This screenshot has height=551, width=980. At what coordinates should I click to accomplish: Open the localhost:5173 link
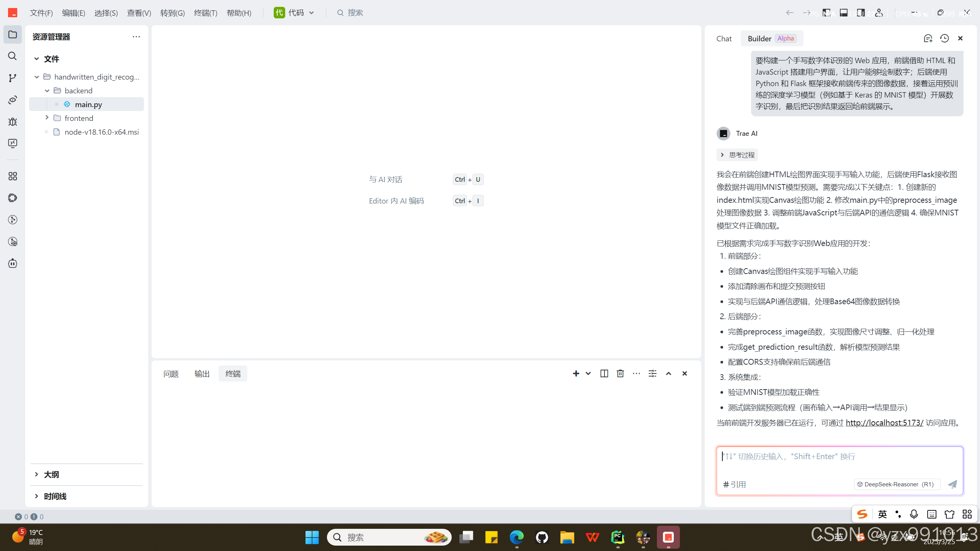[884, 423]
